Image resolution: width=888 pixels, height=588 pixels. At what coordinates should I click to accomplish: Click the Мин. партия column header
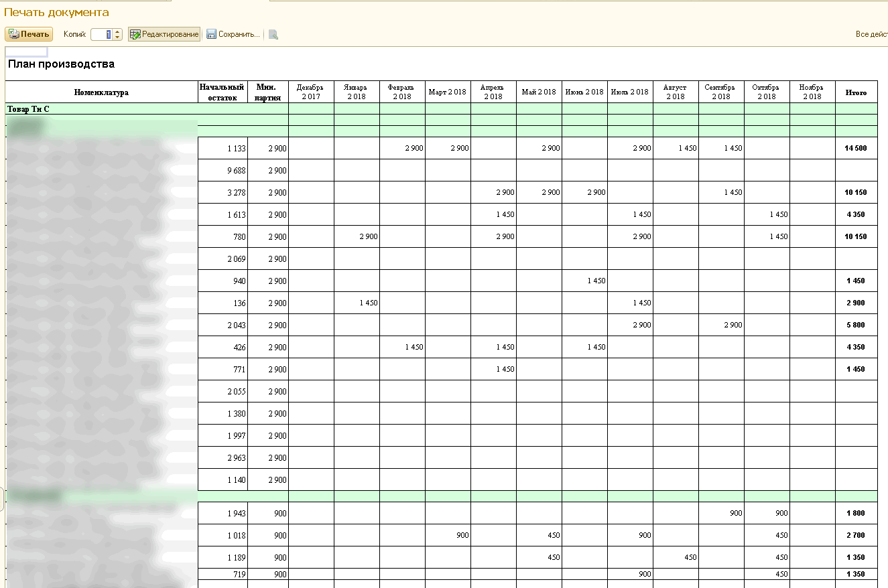click(x=267, y=92)
